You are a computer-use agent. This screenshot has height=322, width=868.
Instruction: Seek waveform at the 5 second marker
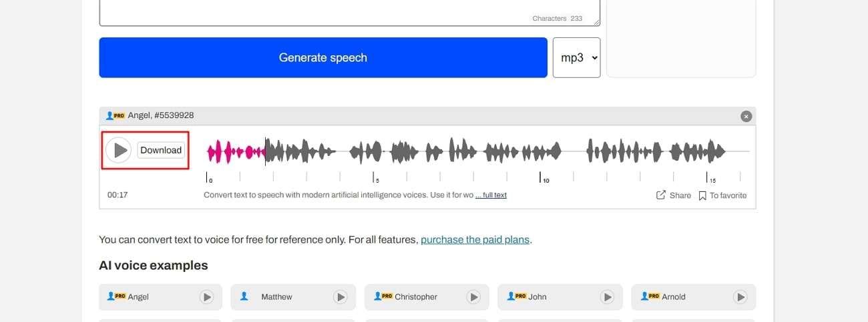pos(373,152)
